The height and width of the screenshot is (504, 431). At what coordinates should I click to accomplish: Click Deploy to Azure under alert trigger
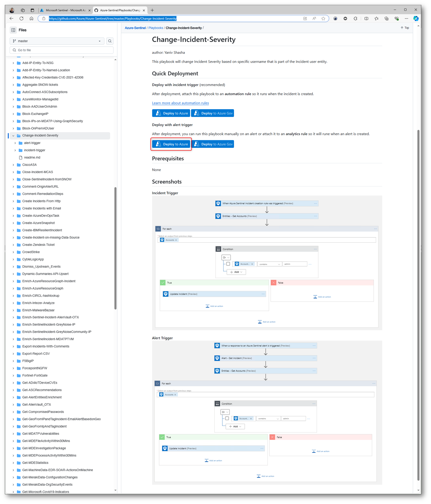tap(171, 144)
